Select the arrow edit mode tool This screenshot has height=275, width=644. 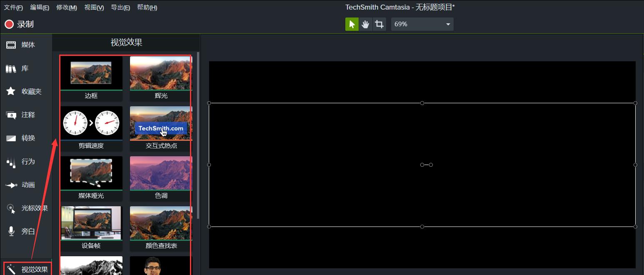tap(352, 24)
